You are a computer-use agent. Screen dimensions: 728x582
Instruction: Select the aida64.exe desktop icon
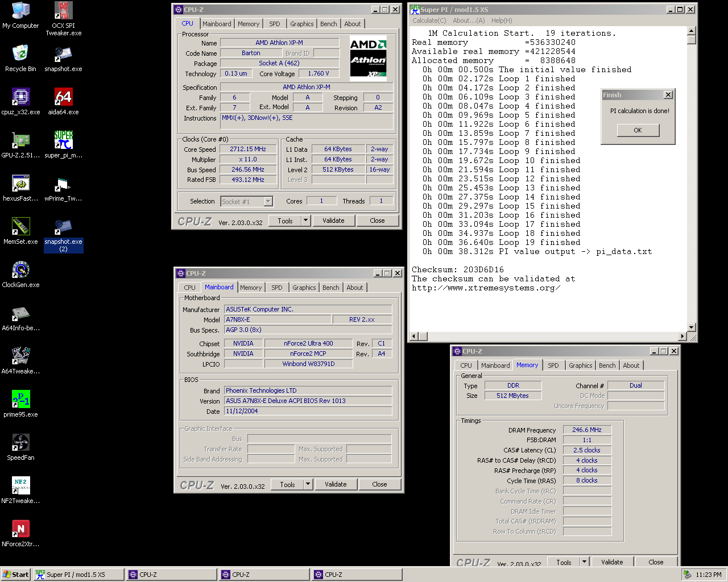pos(63,98)
